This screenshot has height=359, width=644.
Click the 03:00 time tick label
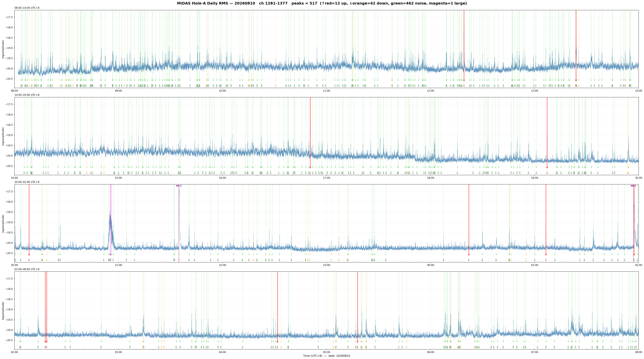point(119,352)
